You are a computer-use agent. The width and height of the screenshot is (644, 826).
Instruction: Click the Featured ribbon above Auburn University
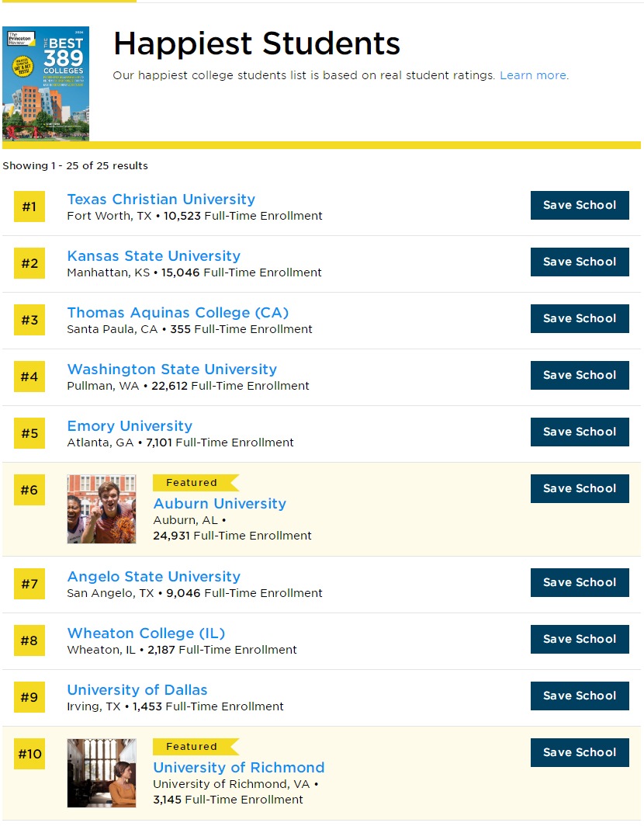192,483
